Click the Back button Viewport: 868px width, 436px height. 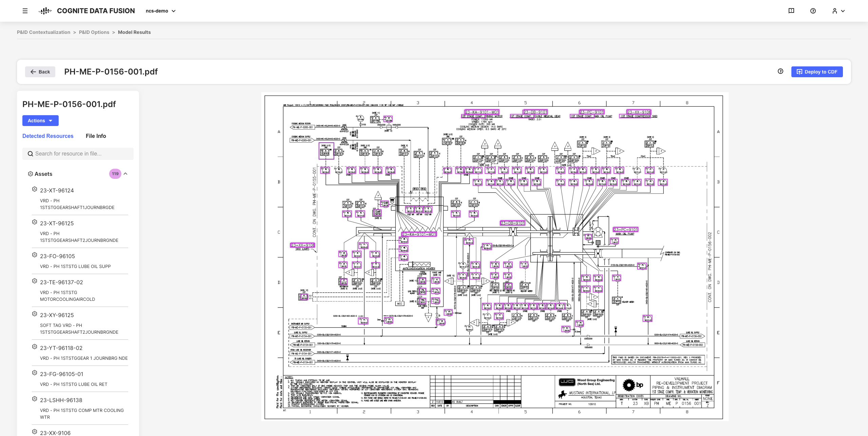point(41,72)
